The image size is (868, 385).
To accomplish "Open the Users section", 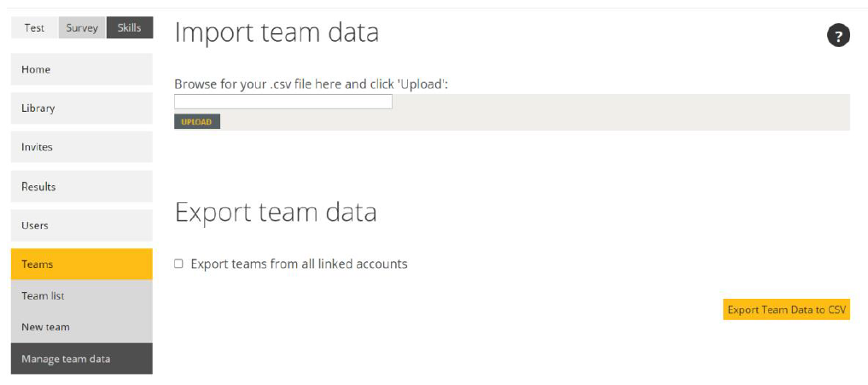I will (x=82, y=225).
